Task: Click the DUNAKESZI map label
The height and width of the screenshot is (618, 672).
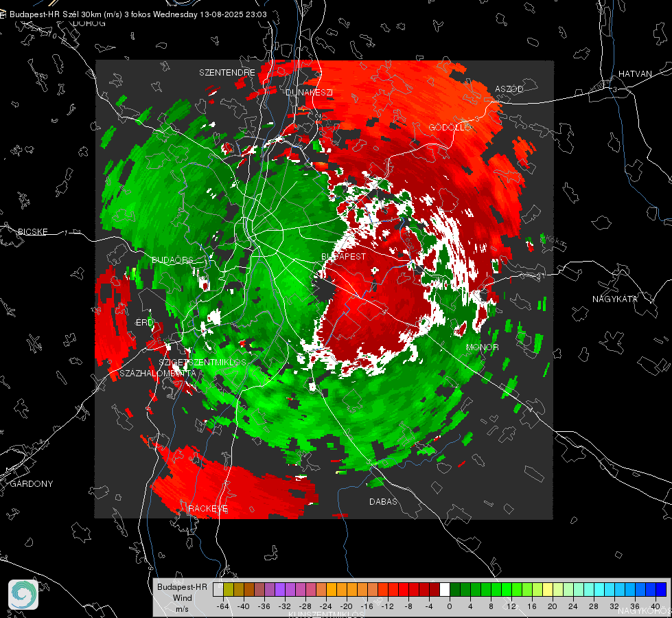Action: [309, 93]
